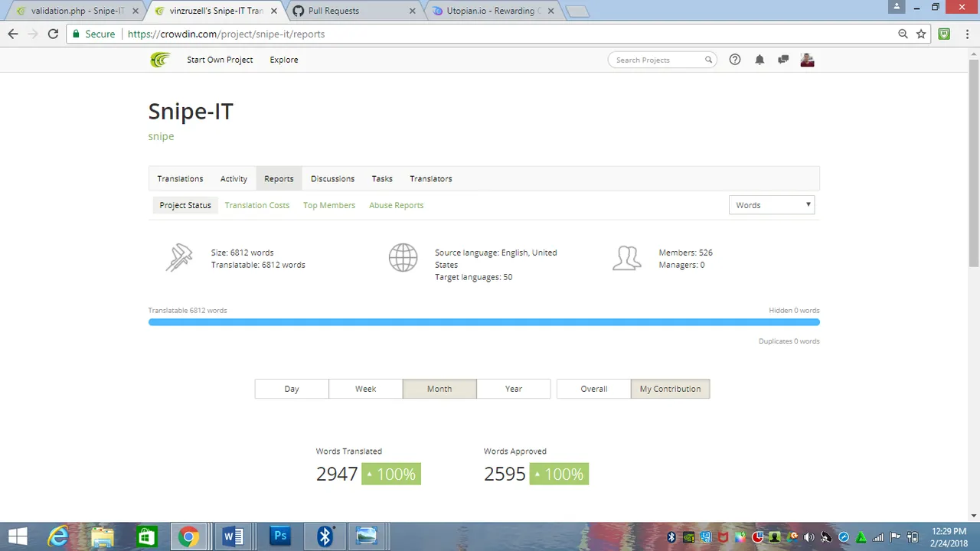The height and width of the screenshot is (551, 980).
Task: Click the Words Translated 100% badge
Action: pos(391,474)
